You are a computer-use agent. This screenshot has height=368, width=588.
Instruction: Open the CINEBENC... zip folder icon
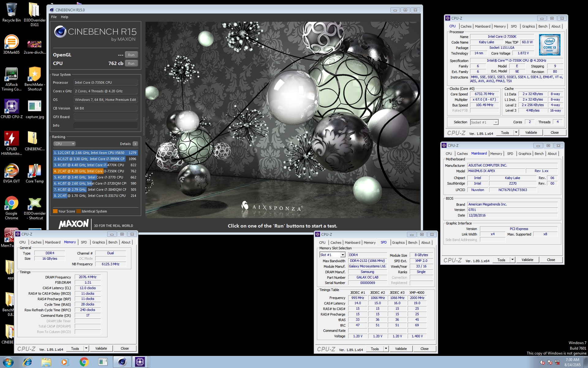[x=35, y=141]
